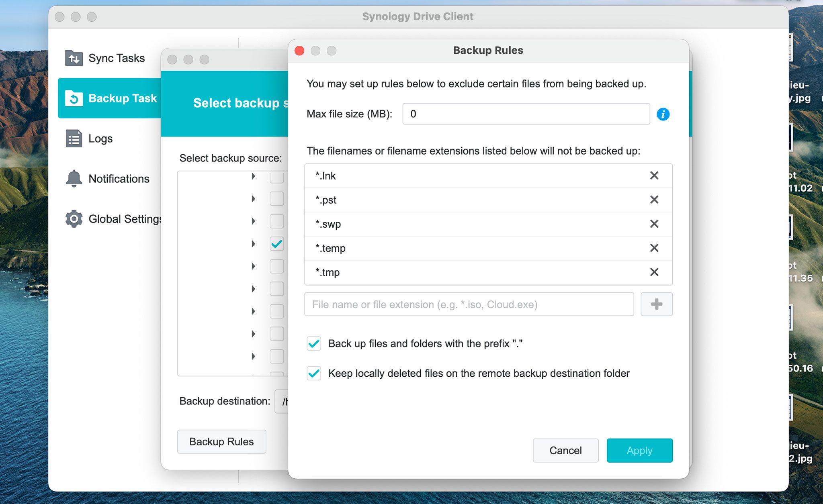The width and height of the screenshot is (823, 504).
Task: Click Apply in Backup Rules dialog
Action: [639, 451]
